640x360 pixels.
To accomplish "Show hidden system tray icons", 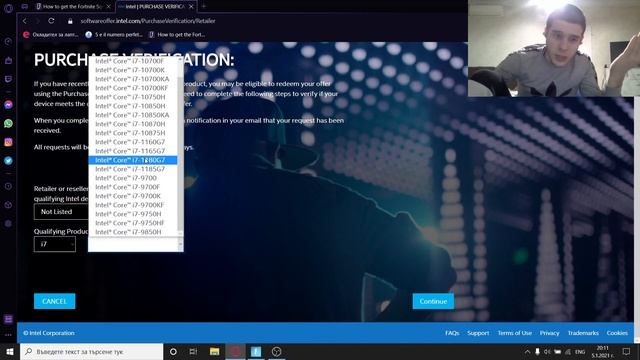I will (527, 352).
